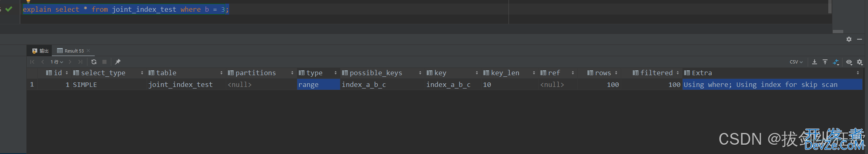Viewport: 868px width, 154px height.
Task: Reload the result page with the refresh icon
Action: coord(94,62)
